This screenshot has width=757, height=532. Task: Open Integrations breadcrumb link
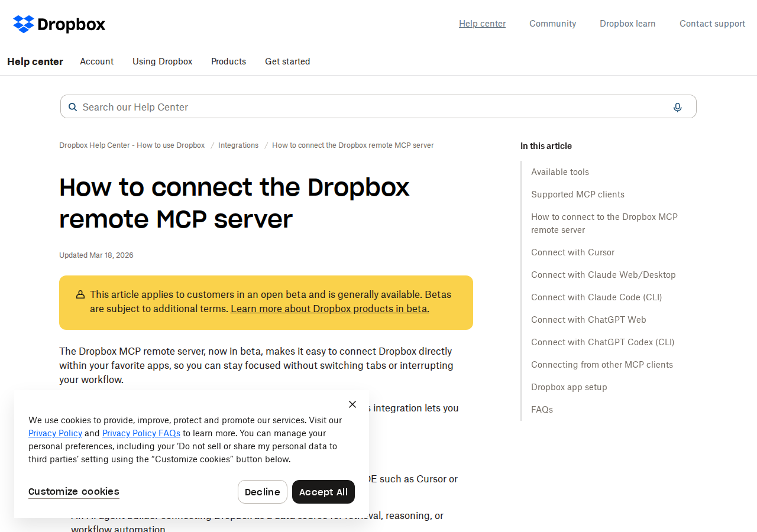pyautogui.click(x=238, y=145)
